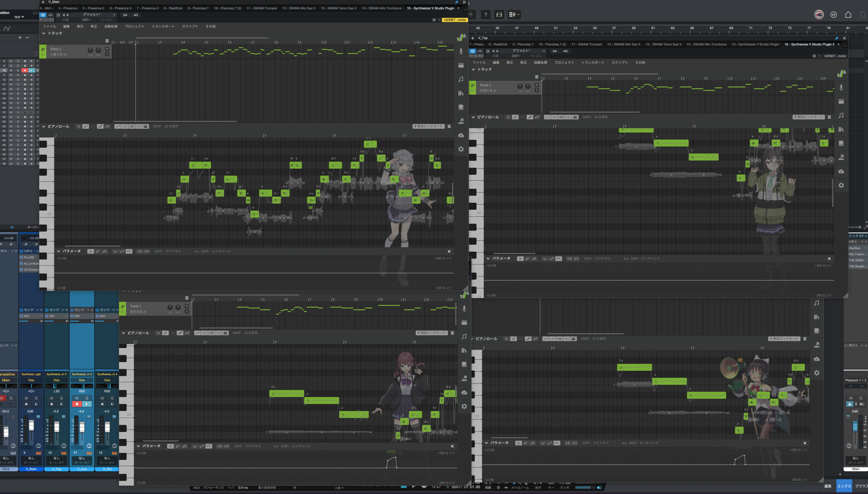Open スクリプト menu in V_Main window
This screenshot has height=494, width=868.
tap(190, 26)
